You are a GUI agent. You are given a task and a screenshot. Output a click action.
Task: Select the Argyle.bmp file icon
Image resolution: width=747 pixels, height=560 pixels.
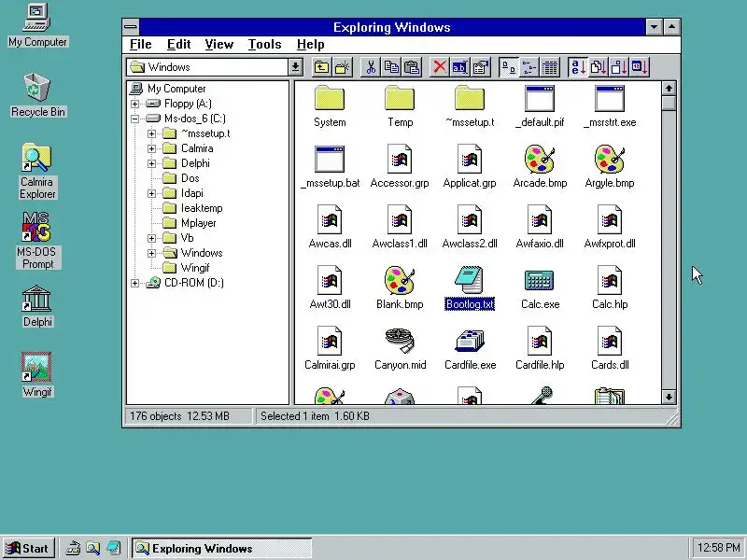coord(610,159)
